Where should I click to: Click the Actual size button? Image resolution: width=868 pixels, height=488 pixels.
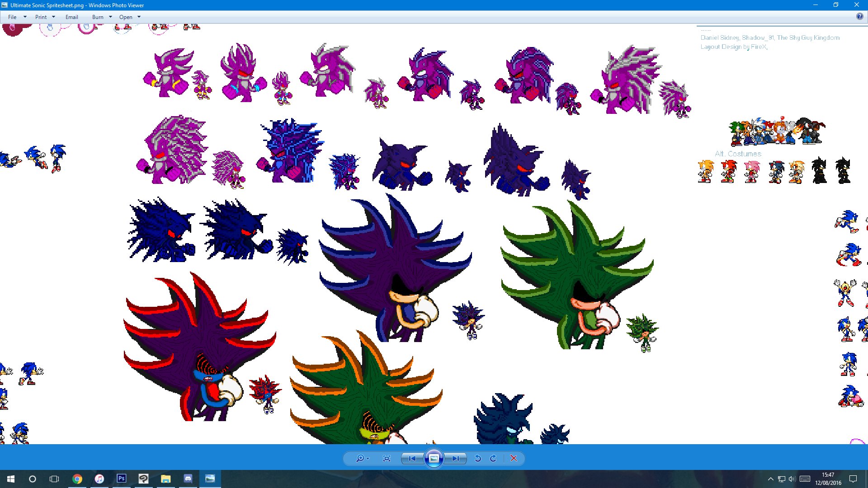pos(387,458)
